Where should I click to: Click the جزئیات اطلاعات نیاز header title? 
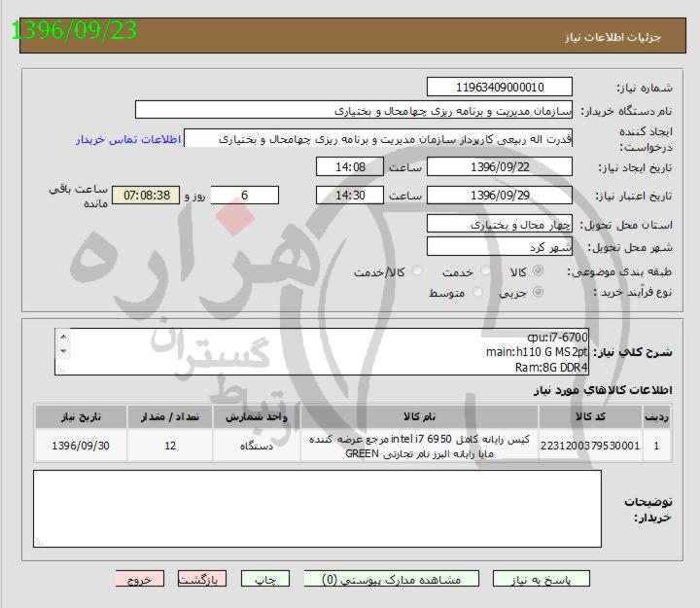(612, 37)
